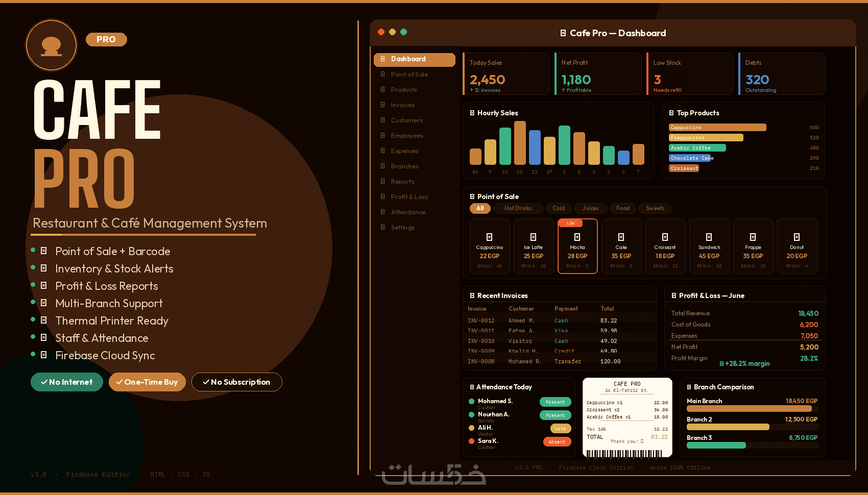This screenshot has height=495, width=868.
Task: Click the icon next to Profit & Loss — June heading
Action: (x=674, y=295)
